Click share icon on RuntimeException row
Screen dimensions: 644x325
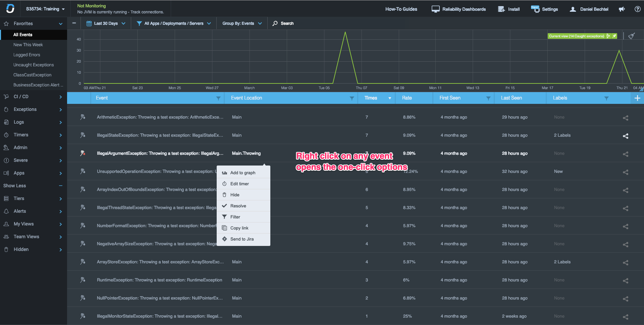(626, 280)
